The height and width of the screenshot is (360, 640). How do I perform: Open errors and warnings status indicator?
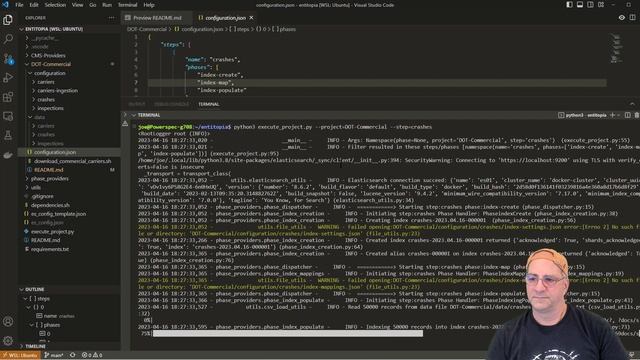(x=92, y=355)
